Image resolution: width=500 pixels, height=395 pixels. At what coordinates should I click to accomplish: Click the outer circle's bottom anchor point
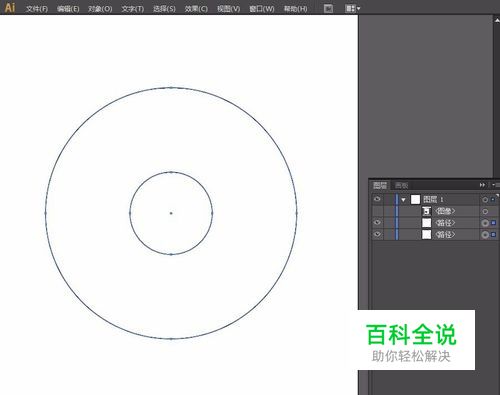(x=171, y=339)
